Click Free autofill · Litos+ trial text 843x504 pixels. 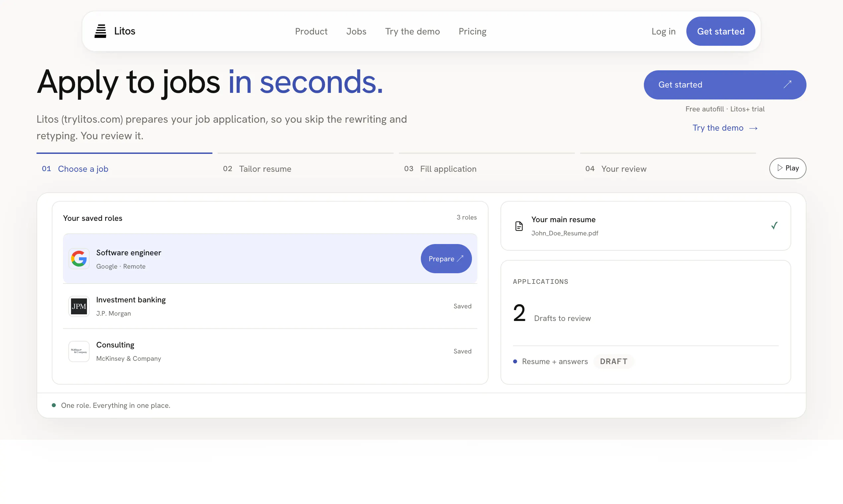(x=725, y=109)
